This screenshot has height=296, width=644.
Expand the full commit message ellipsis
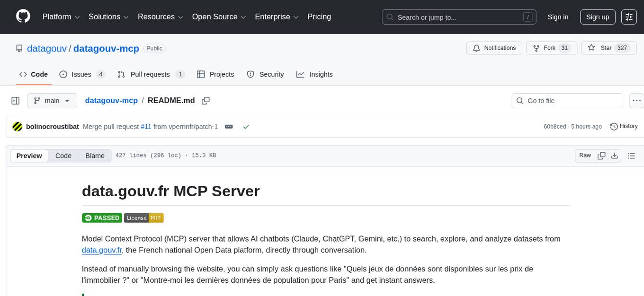[x=229, y=127]
